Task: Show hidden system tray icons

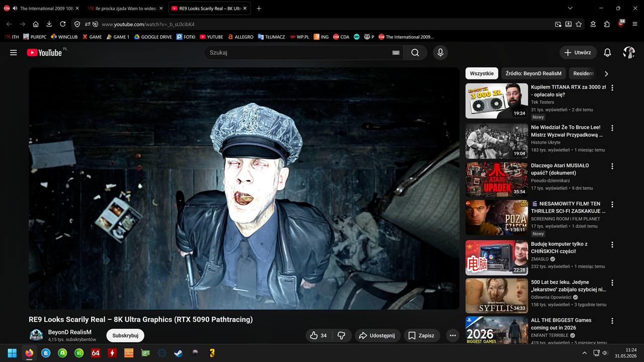Action: pos(584,353)
